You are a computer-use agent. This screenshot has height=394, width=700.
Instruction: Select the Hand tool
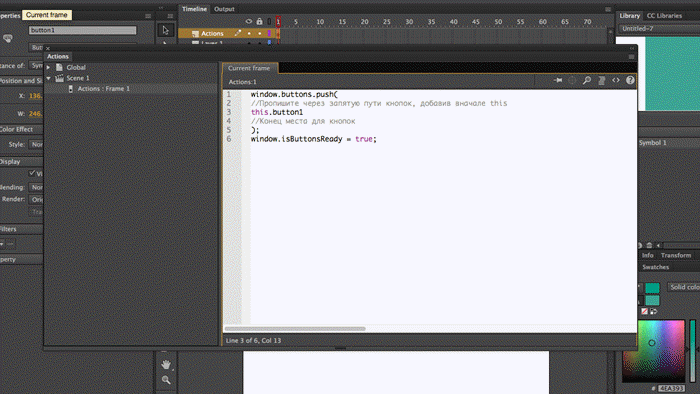point(166,365)
